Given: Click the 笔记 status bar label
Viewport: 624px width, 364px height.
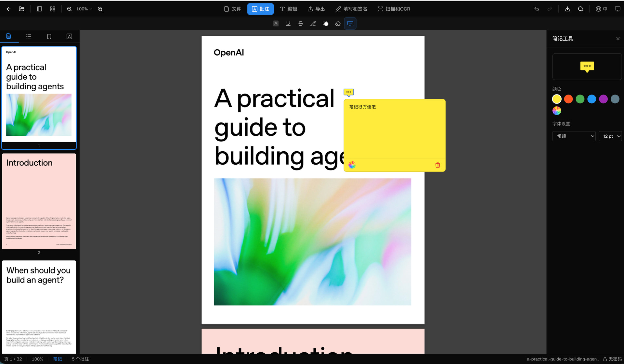Looking at the screenshot, I should click(58, 359).
